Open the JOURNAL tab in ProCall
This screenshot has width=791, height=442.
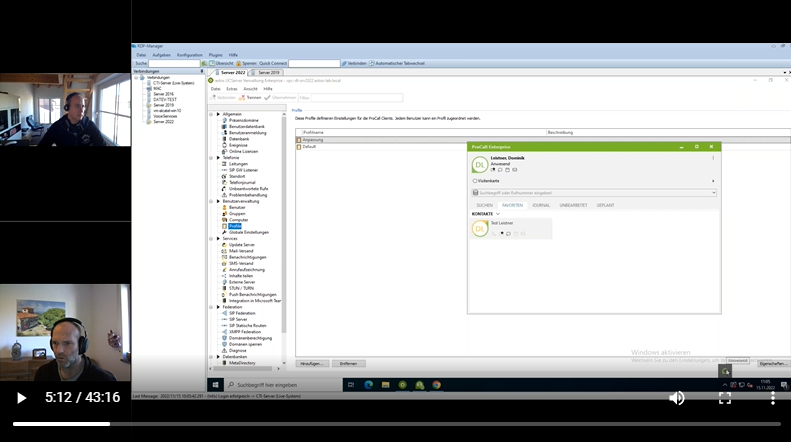tap(541, 205)
